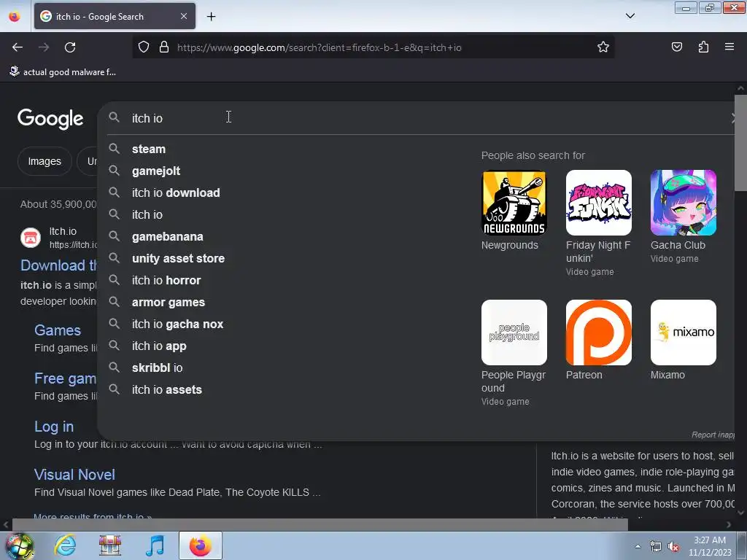Click the horizontal scrollbar thumb
This screenshot has width=747, height=560.
(320, 524)
